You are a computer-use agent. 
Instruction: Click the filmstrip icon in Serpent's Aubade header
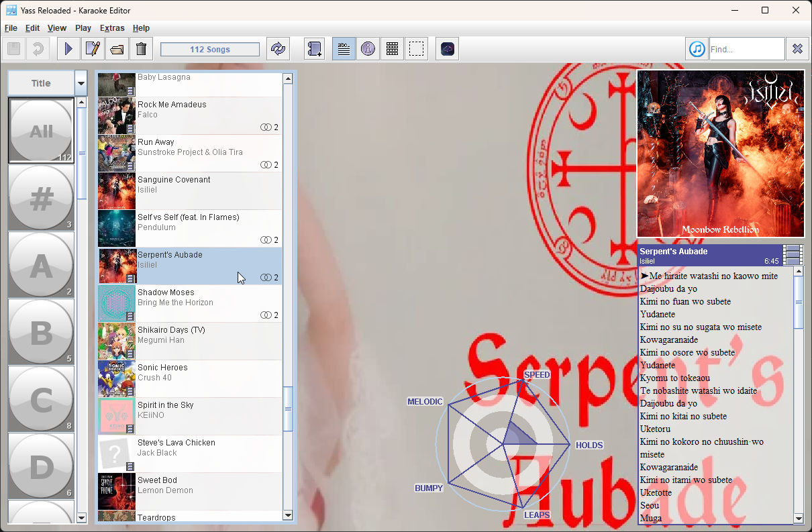click(x=793, y=255)
